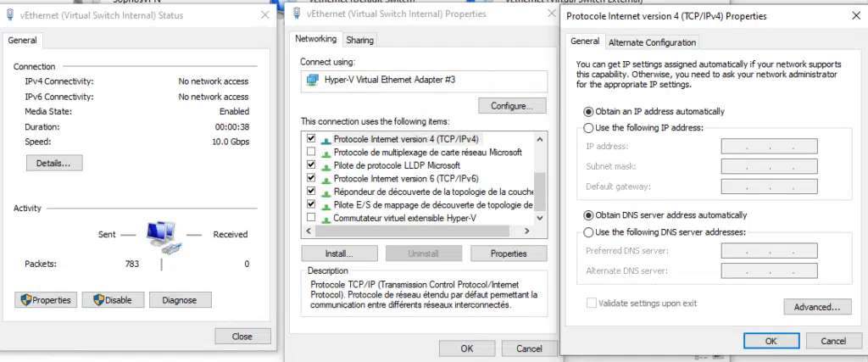This screenshot has height=362, width=868.
Task: Click Status window title bar network icon
Action: coord(9,15)
